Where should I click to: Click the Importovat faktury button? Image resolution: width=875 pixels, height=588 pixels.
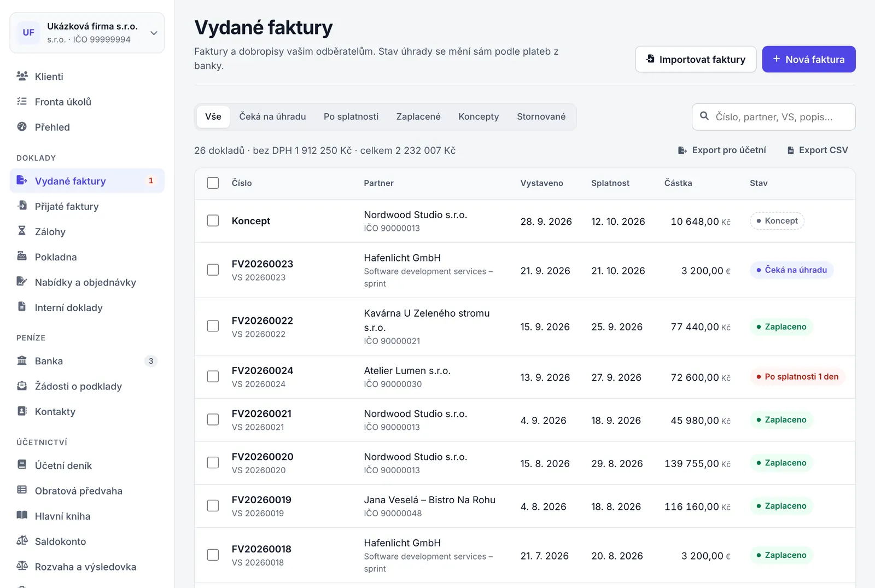tap(696, 59)
